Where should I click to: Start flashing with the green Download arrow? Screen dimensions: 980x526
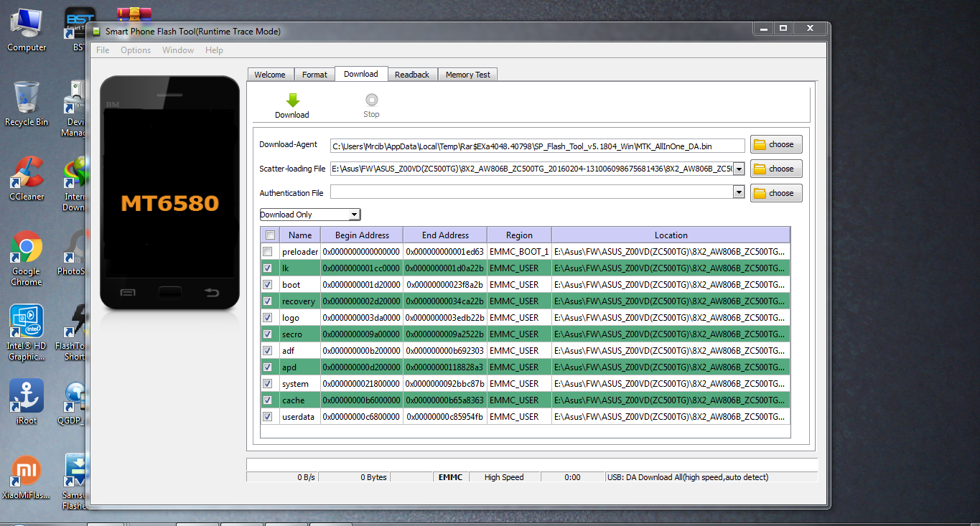click(292, 105)
